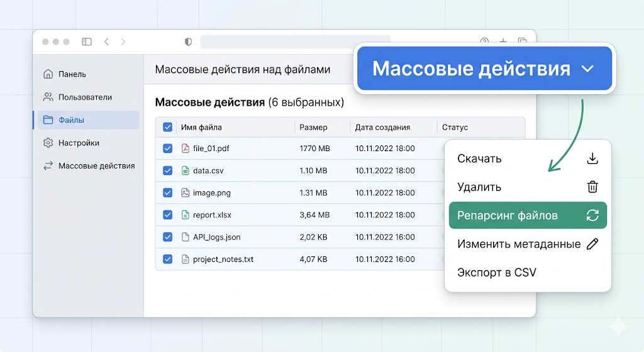Click the file name project_notes.txt

click(223, 259)
